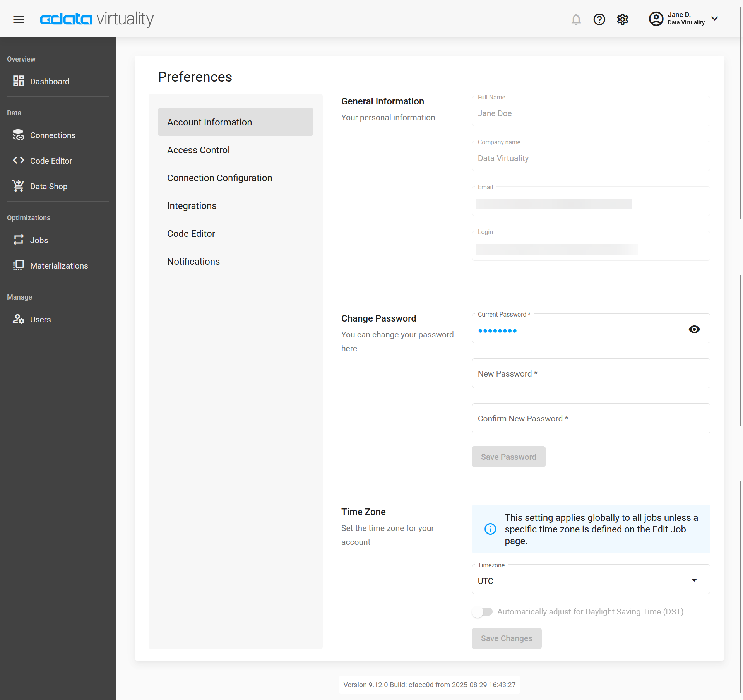
Task: Click into the New Password field
Action: point(591,373)
